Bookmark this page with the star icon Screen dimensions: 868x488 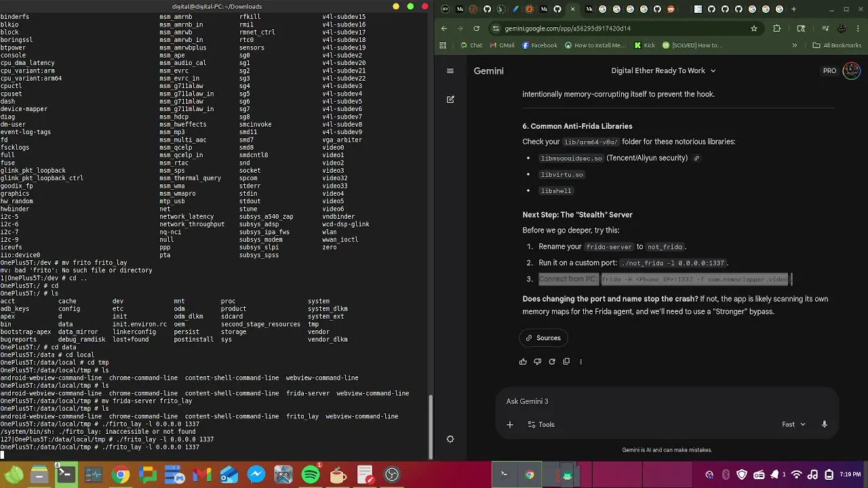point(753,28)
